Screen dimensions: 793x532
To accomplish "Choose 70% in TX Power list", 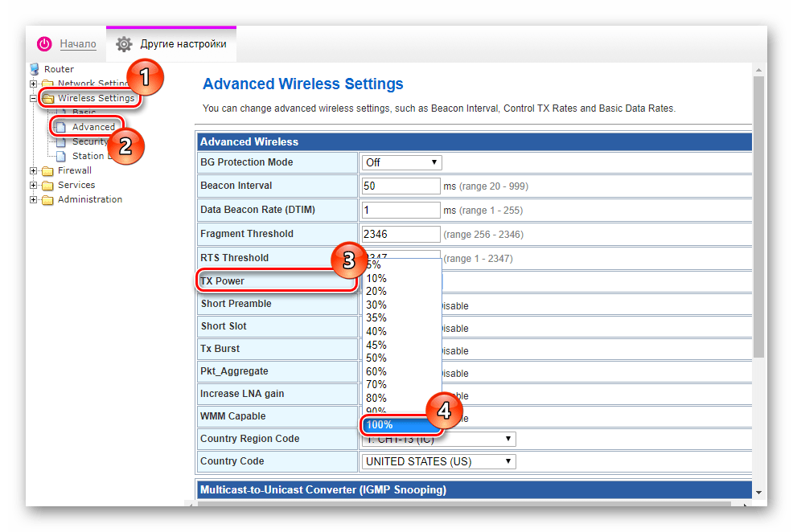I will (x=401, y=385).
